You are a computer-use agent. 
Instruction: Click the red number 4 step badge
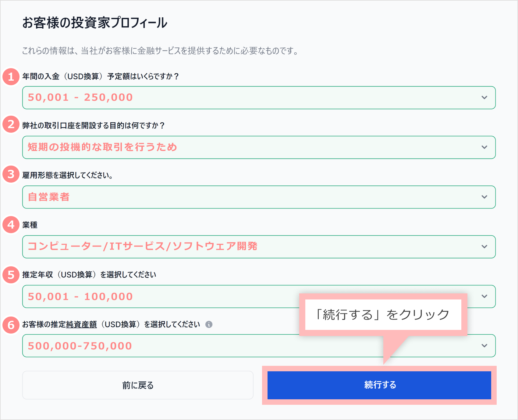click(x=11, y=225)
